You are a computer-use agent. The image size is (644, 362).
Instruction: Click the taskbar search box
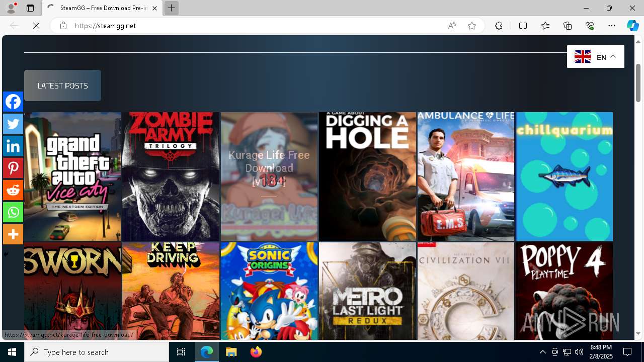(97, 352)
